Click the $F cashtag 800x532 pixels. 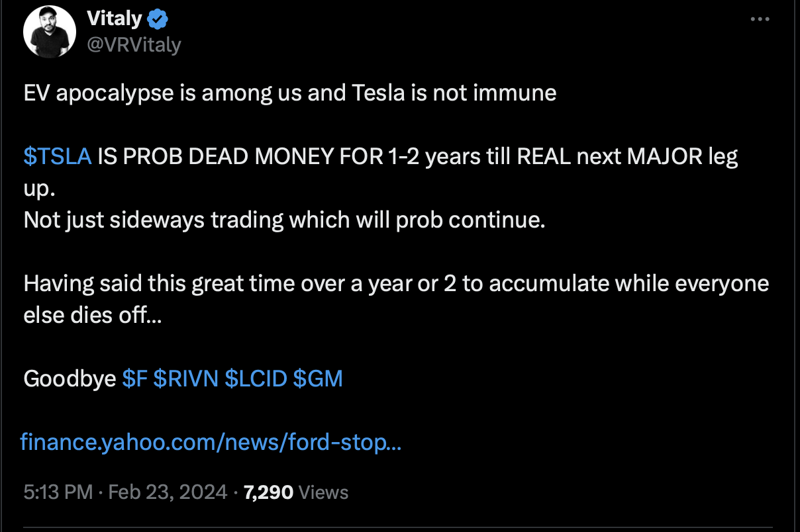tap(134, 379)
